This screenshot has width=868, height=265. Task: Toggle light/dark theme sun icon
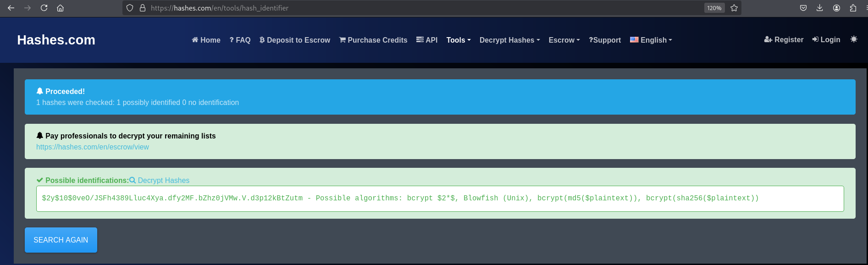coord(853,39)
